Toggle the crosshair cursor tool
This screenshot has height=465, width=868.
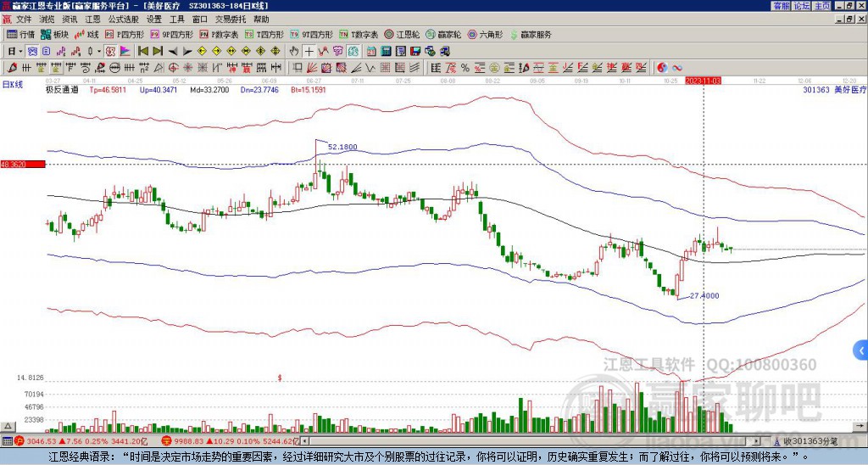coord(309,51)
